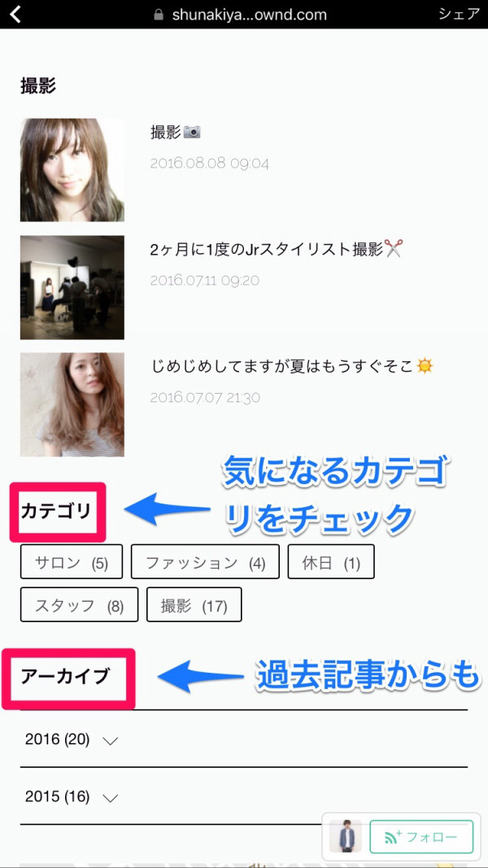Open the studio photoshoot thumbnail
This screenshot has height=868, width=488.
(x=72, y=287)
